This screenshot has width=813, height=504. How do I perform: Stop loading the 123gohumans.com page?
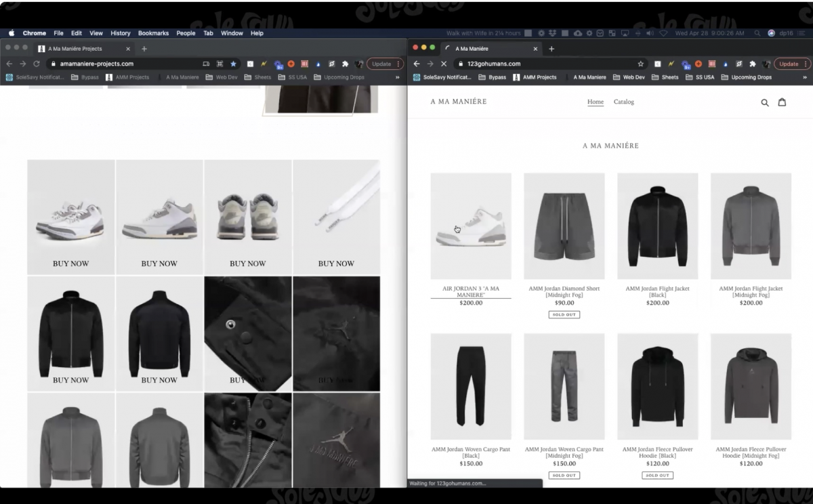click(444, 64)
